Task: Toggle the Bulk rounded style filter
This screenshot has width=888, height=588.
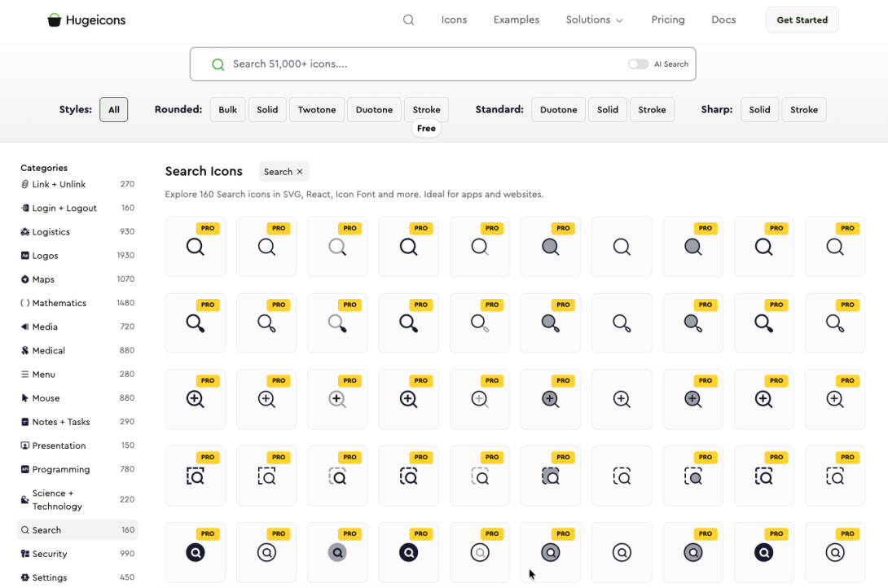Action: pyautogui.click(x=227, y=109)
